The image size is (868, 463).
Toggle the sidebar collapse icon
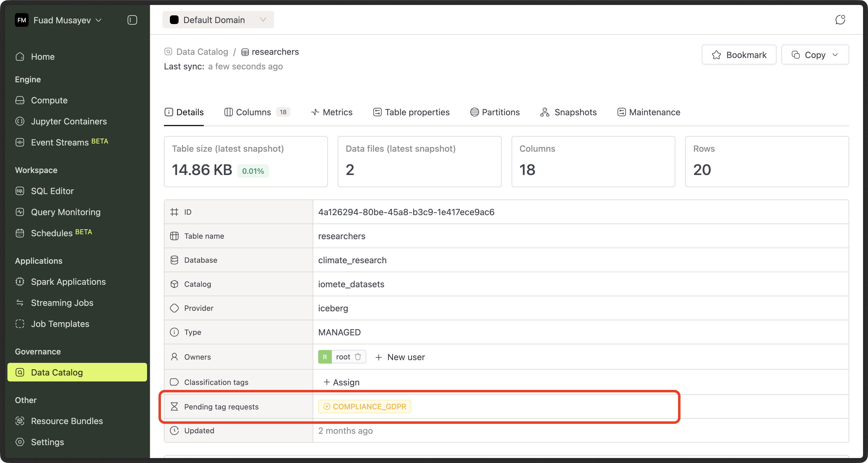[132, 20]
